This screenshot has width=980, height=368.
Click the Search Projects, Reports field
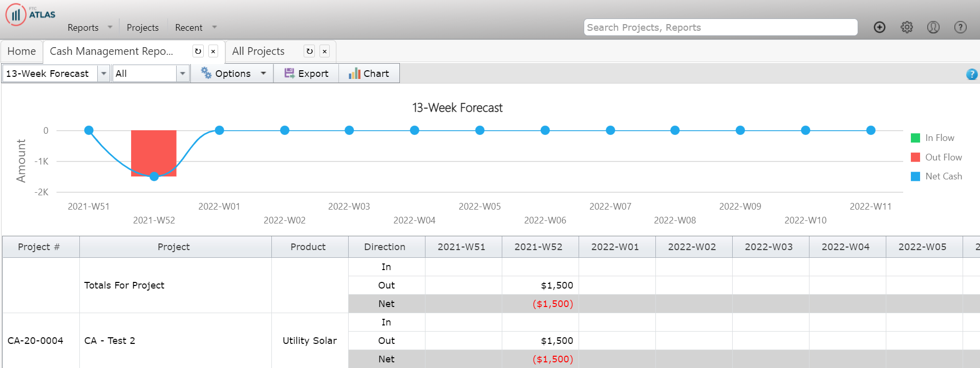[720, 27]
